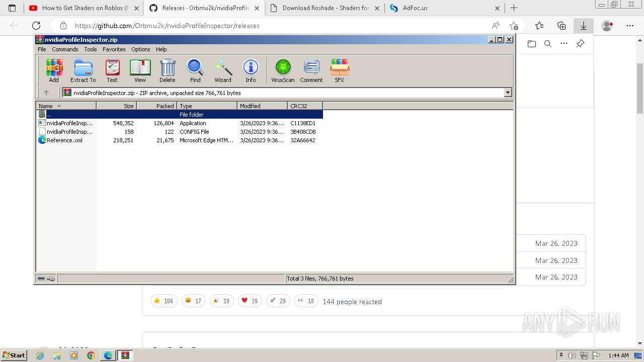
Task: Open the downloads folder icon in panel
Action: click(x=532, y=44)
